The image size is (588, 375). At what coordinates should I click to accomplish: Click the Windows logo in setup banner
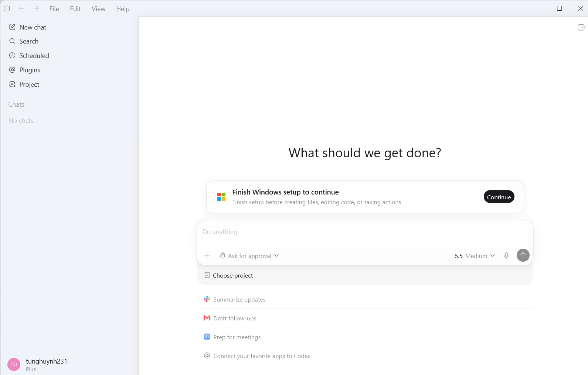(x=221, y=197)
